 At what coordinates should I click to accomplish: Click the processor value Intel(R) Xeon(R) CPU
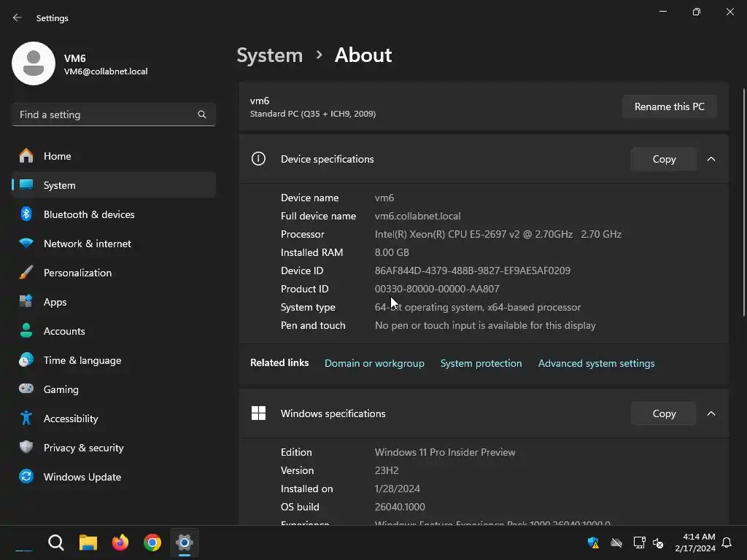pos(498,234)
